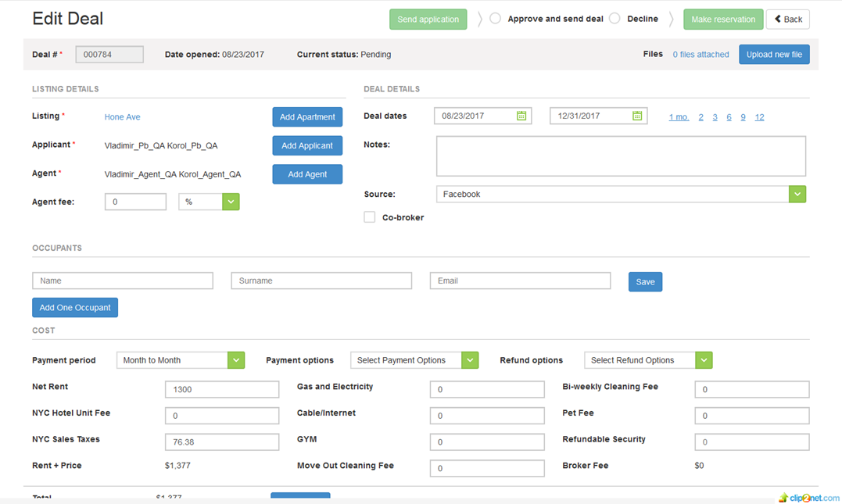Set deal duration with 1 mo. link

(679, 117)
